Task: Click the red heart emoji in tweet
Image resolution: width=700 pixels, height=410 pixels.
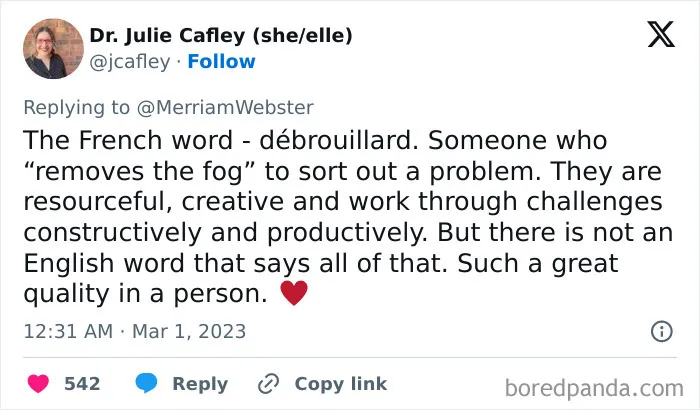Action: click(x=294, y=293)
